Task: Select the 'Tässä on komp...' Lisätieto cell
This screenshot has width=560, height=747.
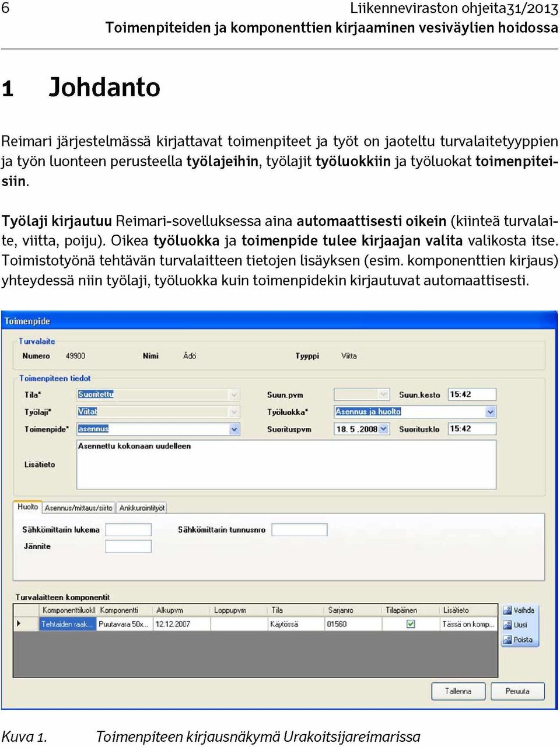Action: pos(468,624)
